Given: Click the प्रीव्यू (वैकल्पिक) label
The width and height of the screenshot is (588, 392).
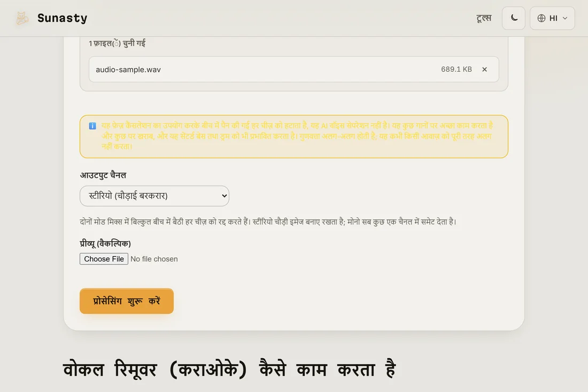Looking at the screenshot, I should click(105, 243).
